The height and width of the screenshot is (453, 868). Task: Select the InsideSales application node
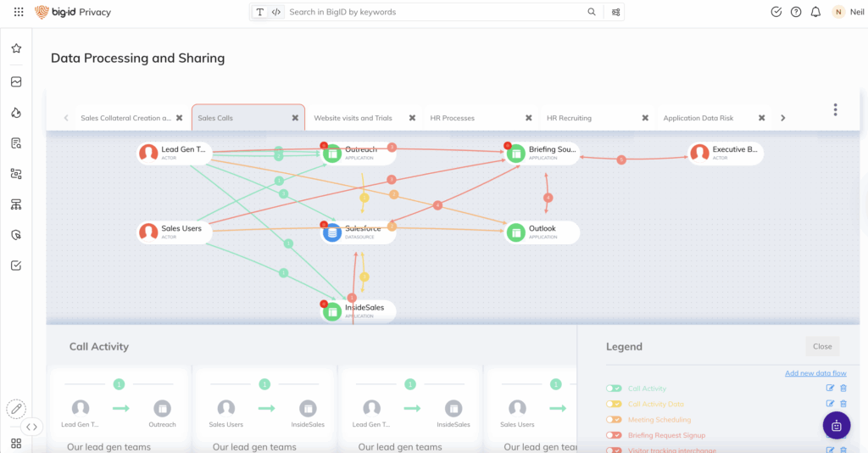tap(359, 311)
